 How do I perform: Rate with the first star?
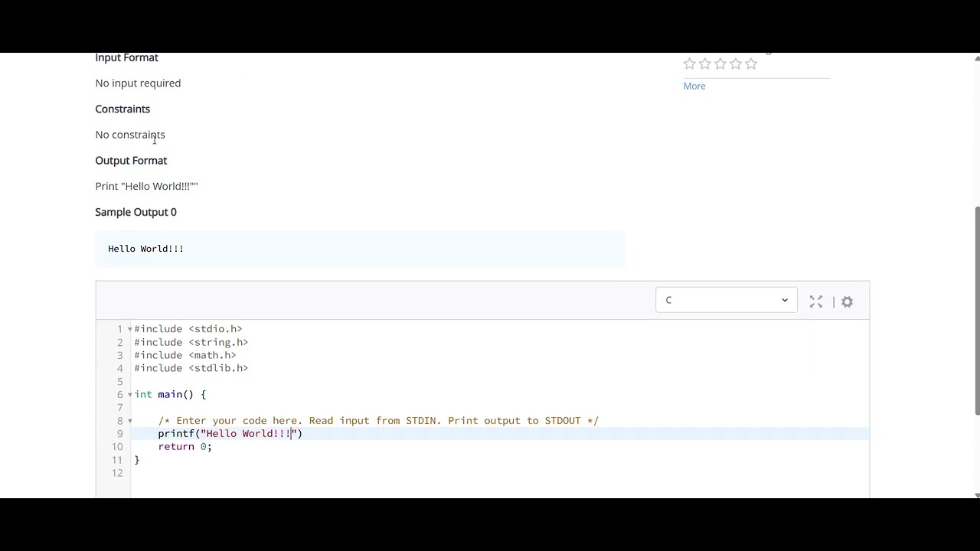point(690,64)
